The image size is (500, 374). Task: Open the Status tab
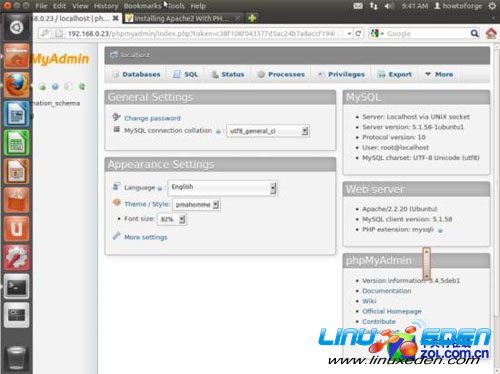[228, 74]
